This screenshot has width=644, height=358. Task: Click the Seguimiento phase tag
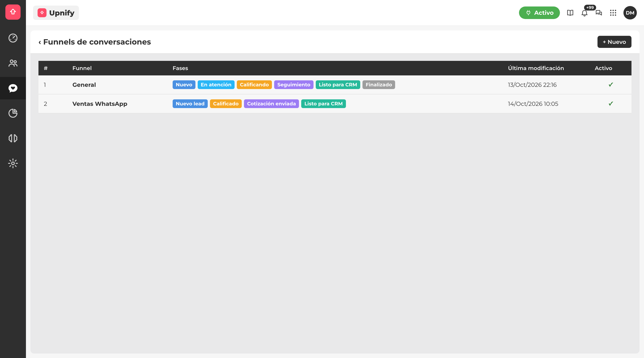294,85
